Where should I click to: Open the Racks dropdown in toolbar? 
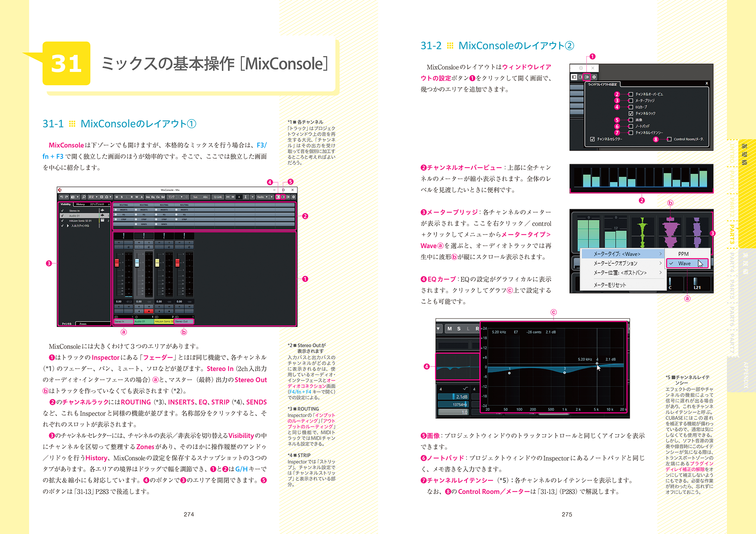click(262, 197)
